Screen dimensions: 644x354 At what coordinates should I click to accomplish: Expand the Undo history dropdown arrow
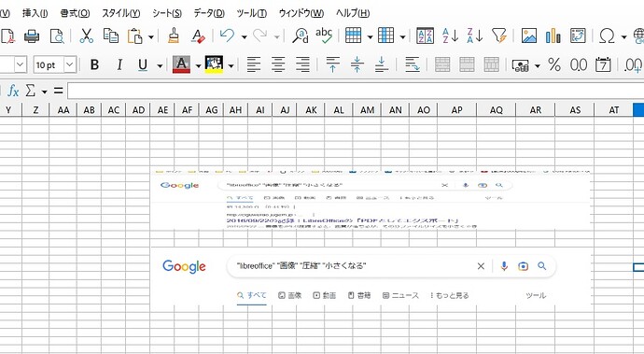click(244, 37)
